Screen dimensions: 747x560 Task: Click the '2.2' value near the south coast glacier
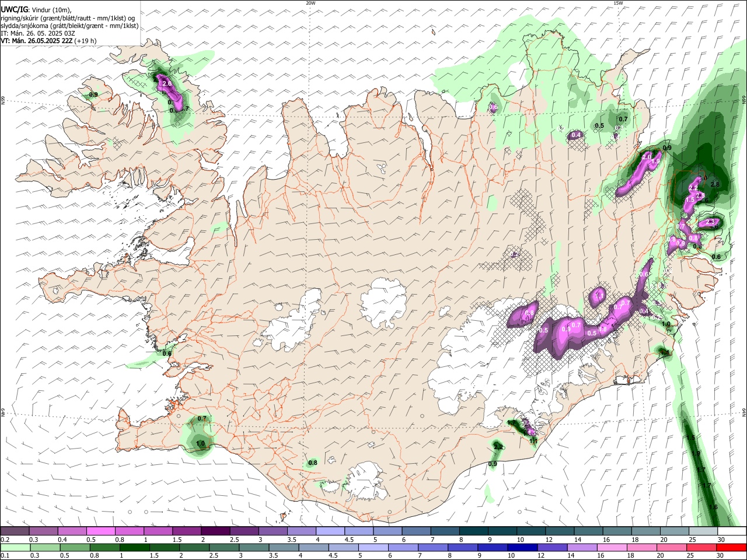click(498, 447)
